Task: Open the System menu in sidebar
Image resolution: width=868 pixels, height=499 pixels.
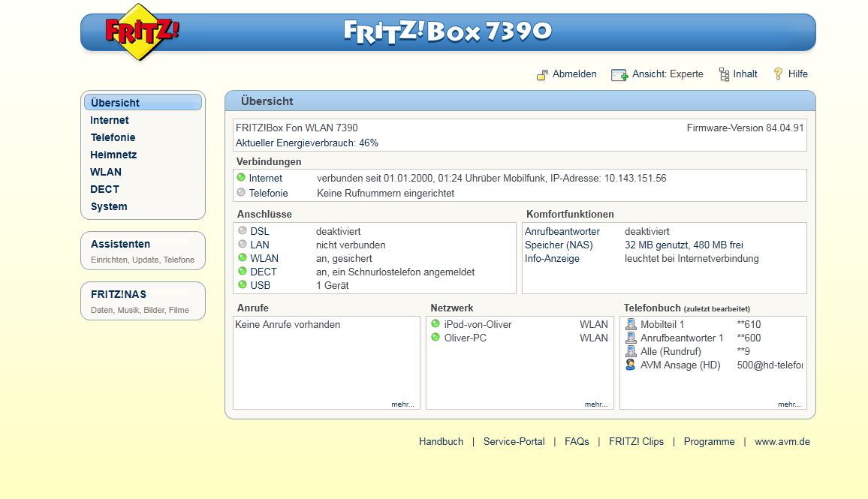Action: click(x=109, y=206)
